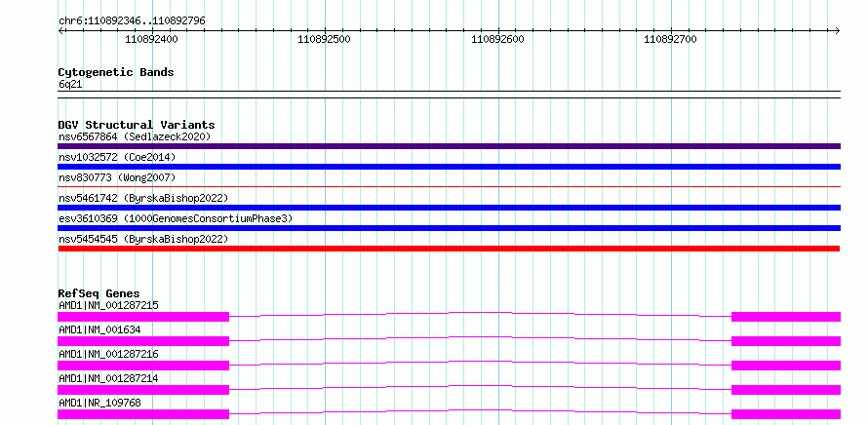Select the right exon of AMD1|NM_001287214
The height and width of the screenshot is (425, 868).
(x=786, y=390)
